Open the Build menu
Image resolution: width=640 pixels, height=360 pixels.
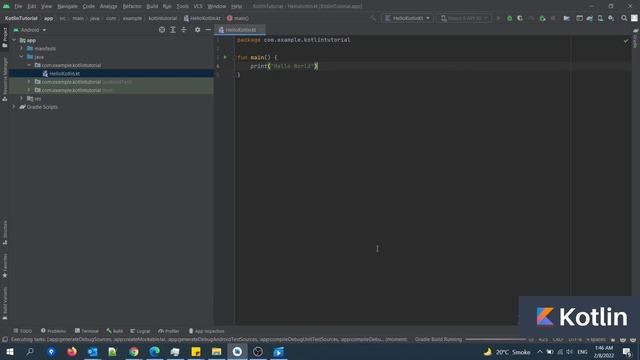[x=152, y=6]
